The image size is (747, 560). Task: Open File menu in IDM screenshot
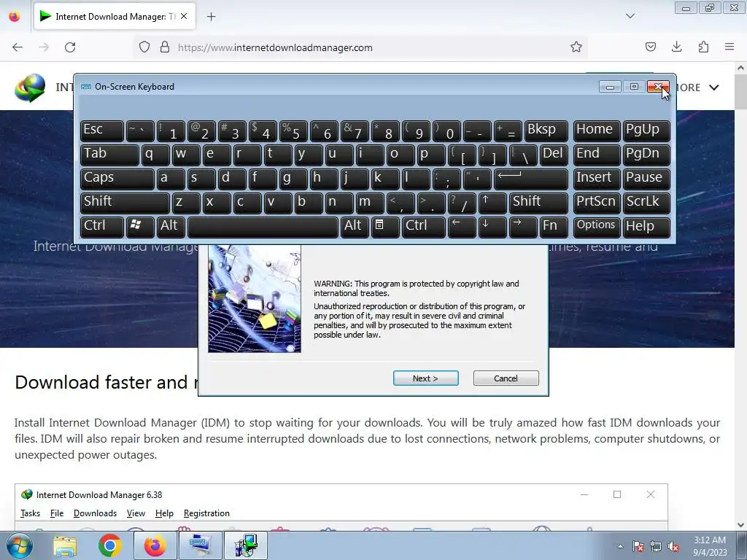(57, 513)
